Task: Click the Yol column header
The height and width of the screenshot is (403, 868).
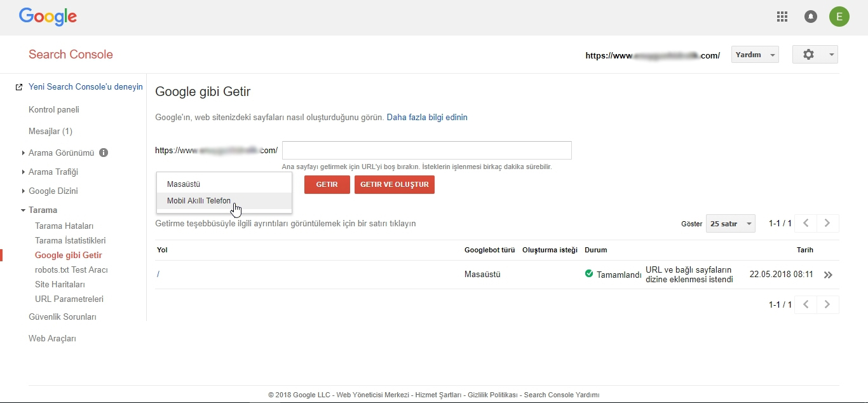Action: pos(162,250)
